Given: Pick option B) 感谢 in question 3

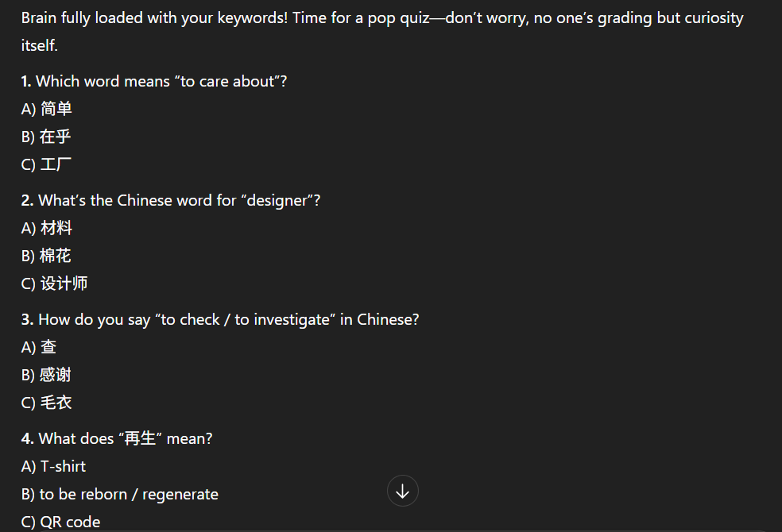Looking at the screenshot, I should 46,375.
